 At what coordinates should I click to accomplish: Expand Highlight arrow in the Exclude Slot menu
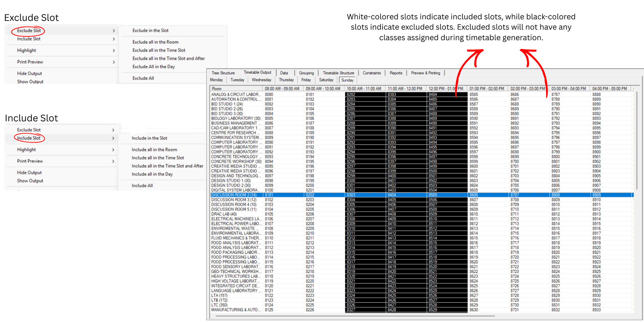(x=114, y=51)
